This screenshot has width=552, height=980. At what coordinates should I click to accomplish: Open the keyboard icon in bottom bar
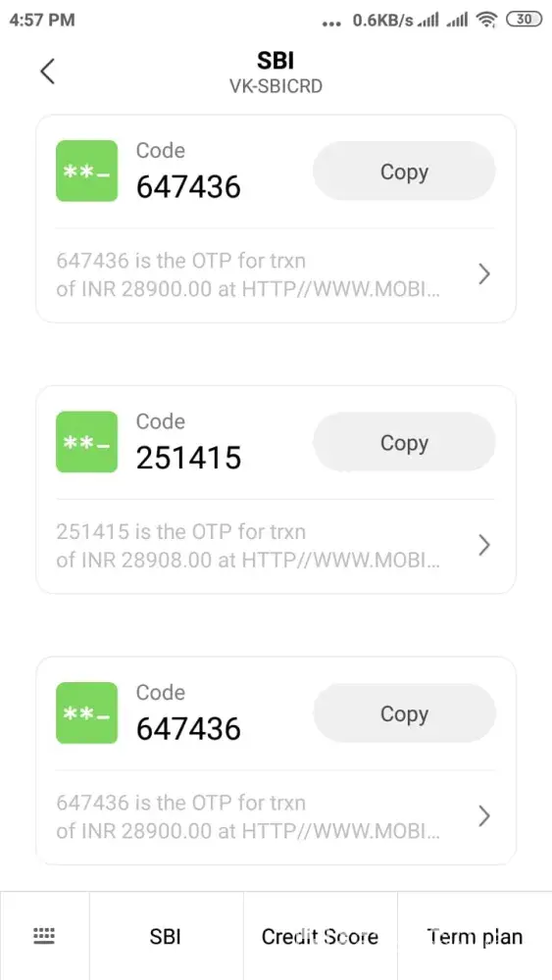[44, 936]
